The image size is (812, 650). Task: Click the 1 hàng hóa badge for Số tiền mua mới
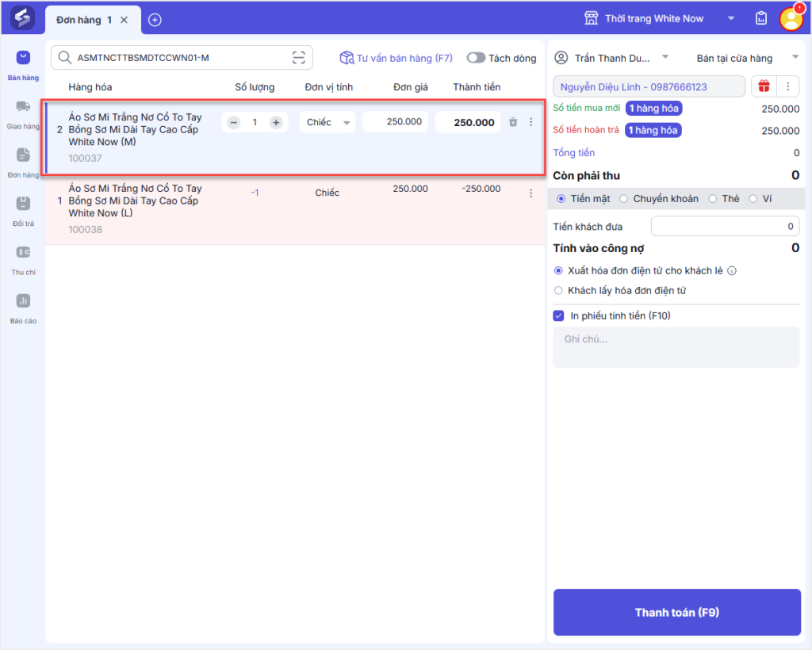pyautogui.click(x=654, y=108)
